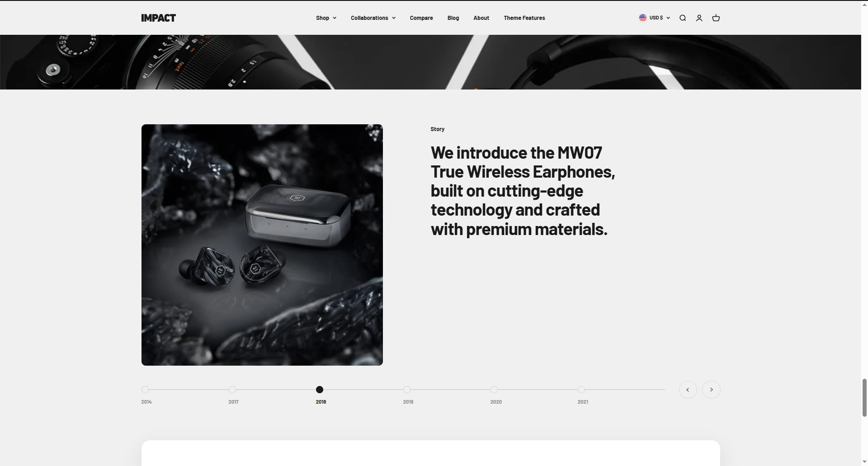Select the 2019 timeline dot
Screen dimensions: 868x466
pos(407,390)
